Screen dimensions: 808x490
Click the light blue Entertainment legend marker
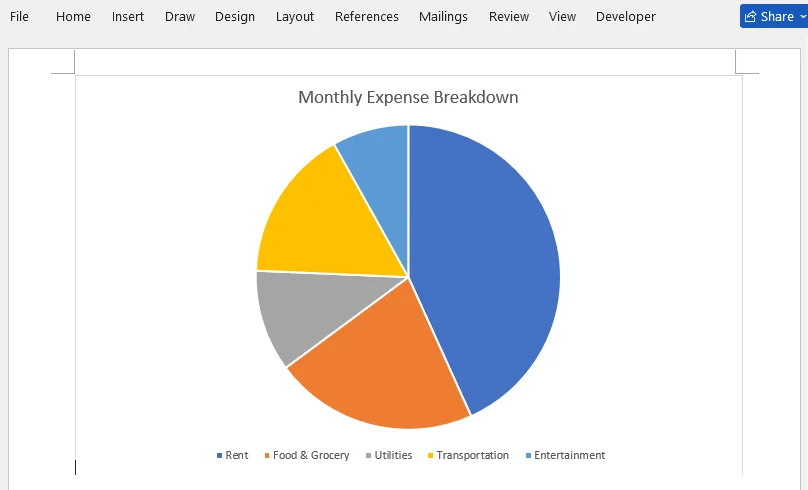point(528,455)
